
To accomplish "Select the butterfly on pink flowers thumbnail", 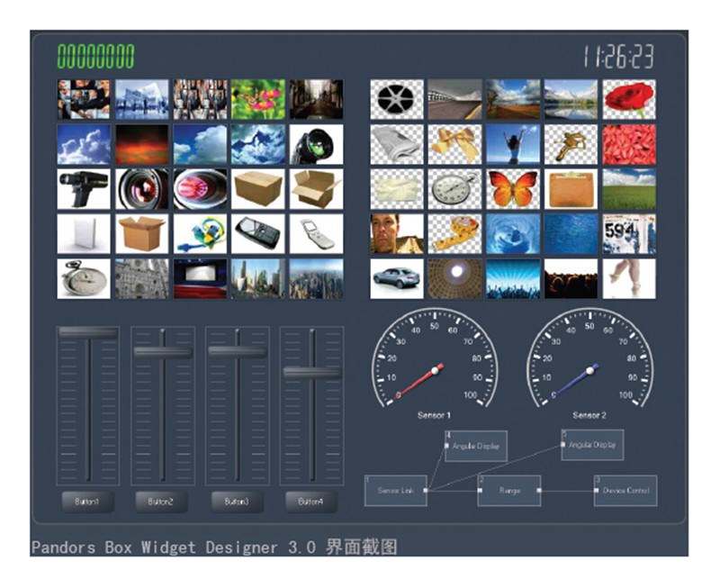I will (x=258, y=100).
